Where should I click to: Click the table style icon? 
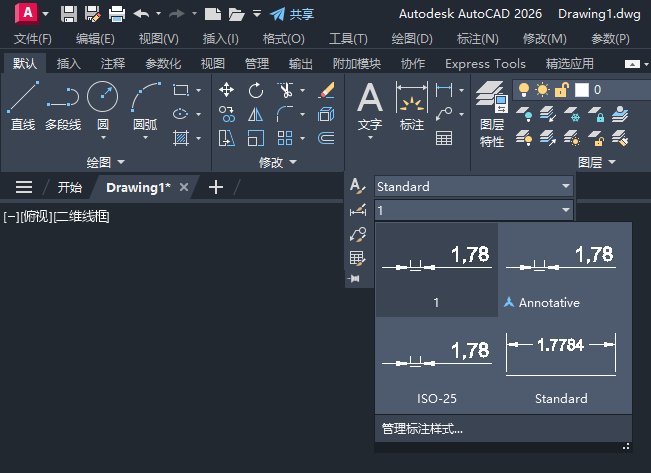(357, 258)
